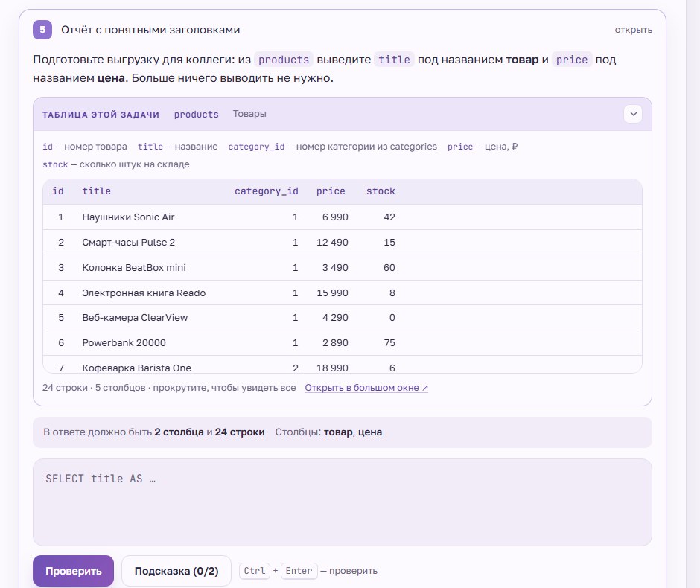700x588 pixels.
Task: Select the Powerbank 20000 row
Action: click(x=343, y=343)
